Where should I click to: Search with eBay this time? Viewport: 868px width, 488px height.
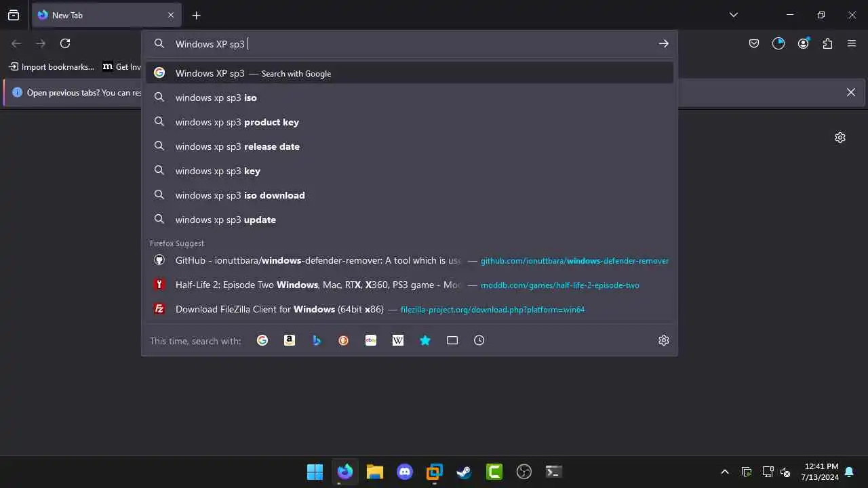[x=371, y=340]
